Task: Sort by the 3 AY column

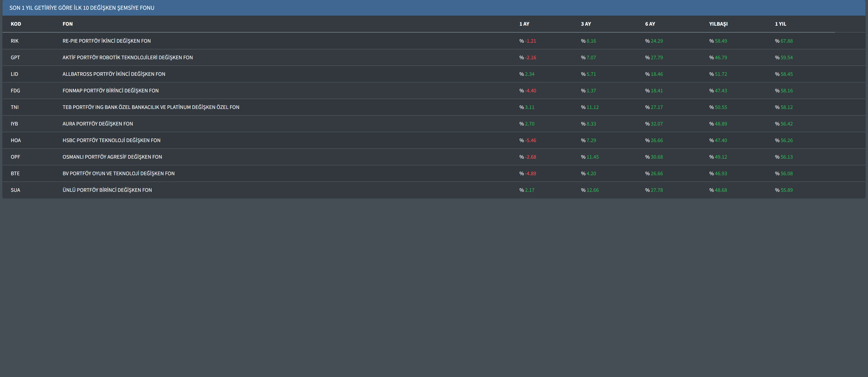Action: [x=586, y=24]
